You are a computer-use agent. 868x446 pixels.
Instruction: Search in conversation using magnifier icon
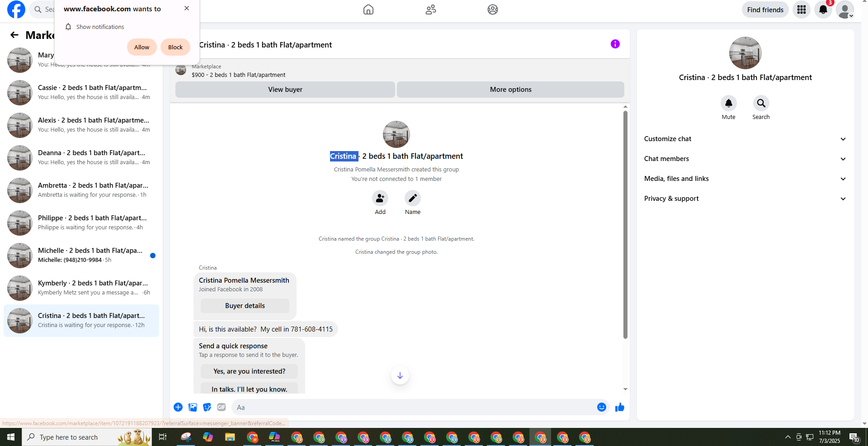(761, 103)
